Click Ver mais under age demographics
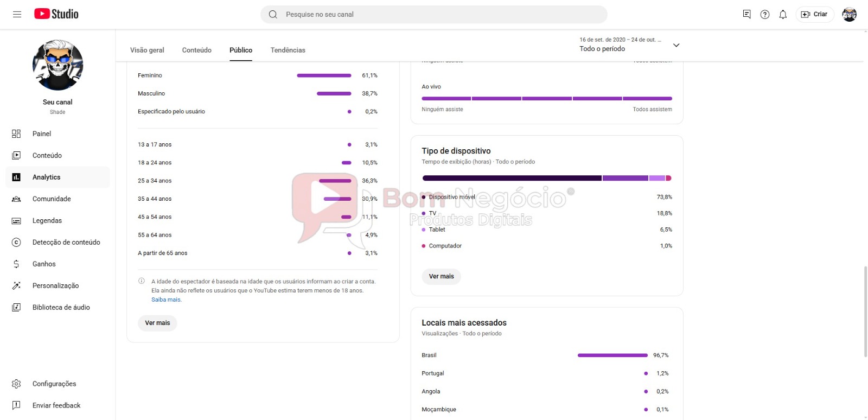This screenshot has height=420, width=868. (157, 323)
